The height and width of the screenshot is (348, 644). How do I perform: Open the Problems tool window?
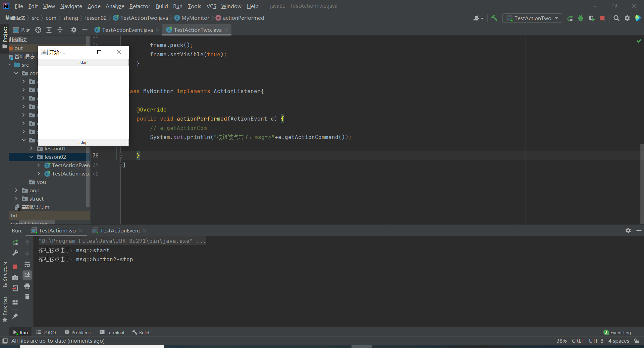[x=77, y=332]
